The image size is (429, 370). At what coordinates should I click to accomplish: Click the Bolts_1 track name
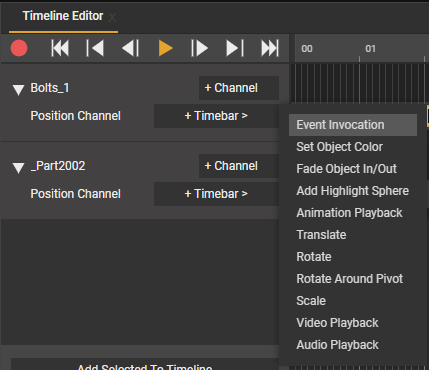(x=50, y=88)
